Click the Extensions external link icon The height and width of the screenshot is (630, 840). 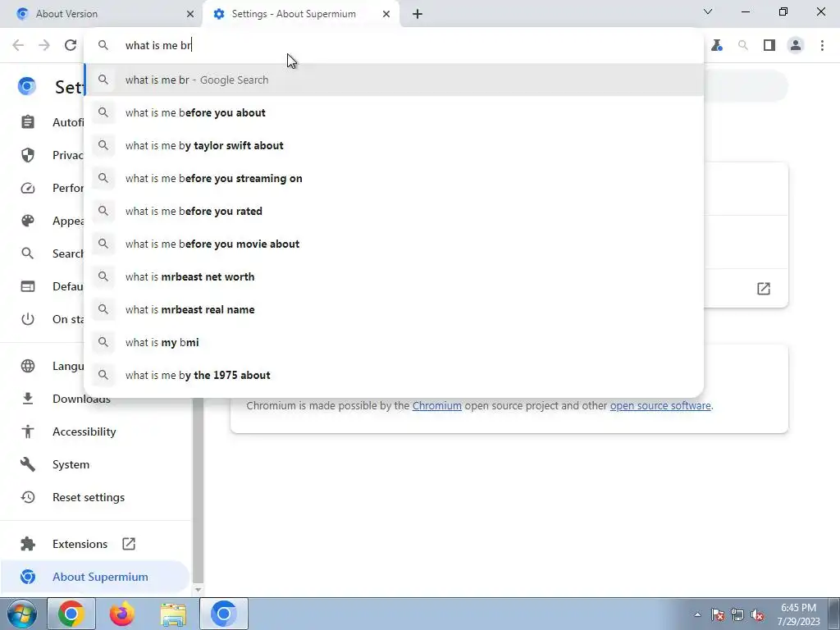click(x=129, y=544)
